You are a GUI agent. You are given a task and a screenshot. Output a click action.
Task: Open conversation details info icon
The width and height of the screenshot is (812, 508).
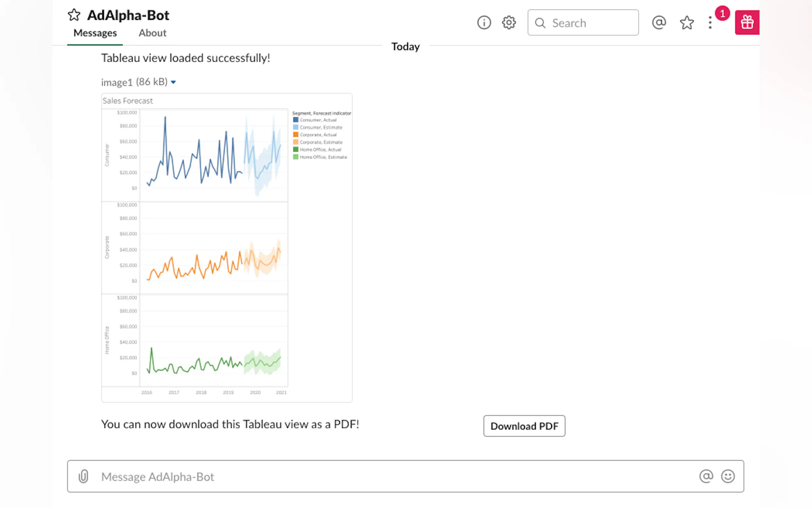point(484,23)
